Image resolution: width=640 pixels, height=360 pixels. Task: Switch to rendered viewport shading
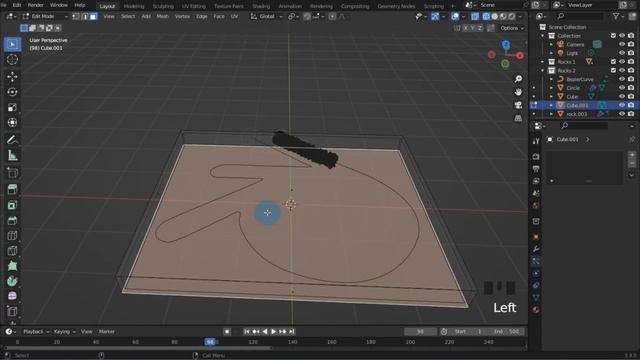[511, 16]
